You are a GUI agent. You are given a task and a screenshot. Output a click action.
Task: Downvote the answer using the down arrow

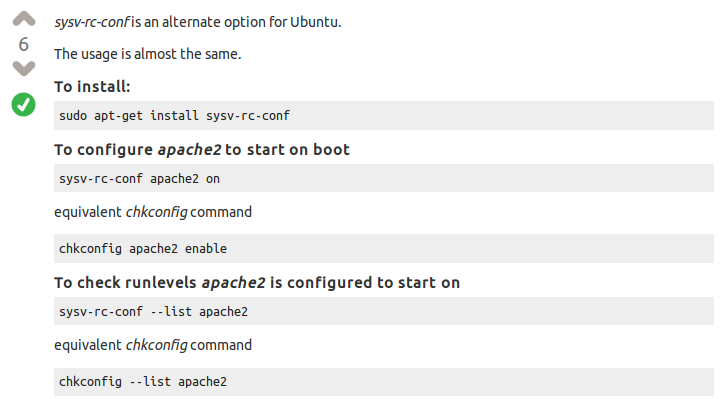(x=24, y=68)
